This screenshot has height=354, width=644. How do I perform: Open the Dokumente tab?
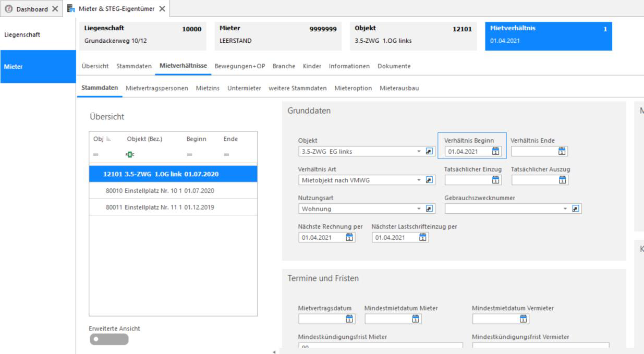pos(394,66)
